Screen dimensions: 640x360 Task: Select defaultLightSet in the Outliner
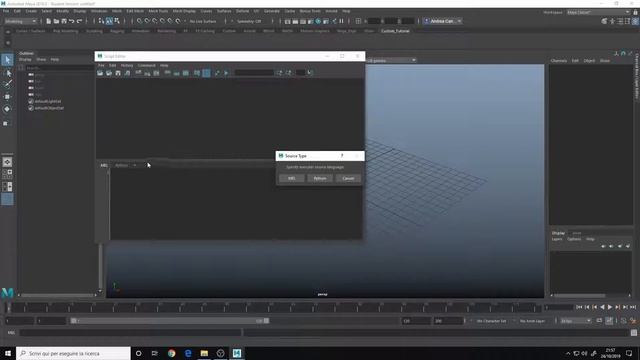pyautogui.click(x=47, y=101)
